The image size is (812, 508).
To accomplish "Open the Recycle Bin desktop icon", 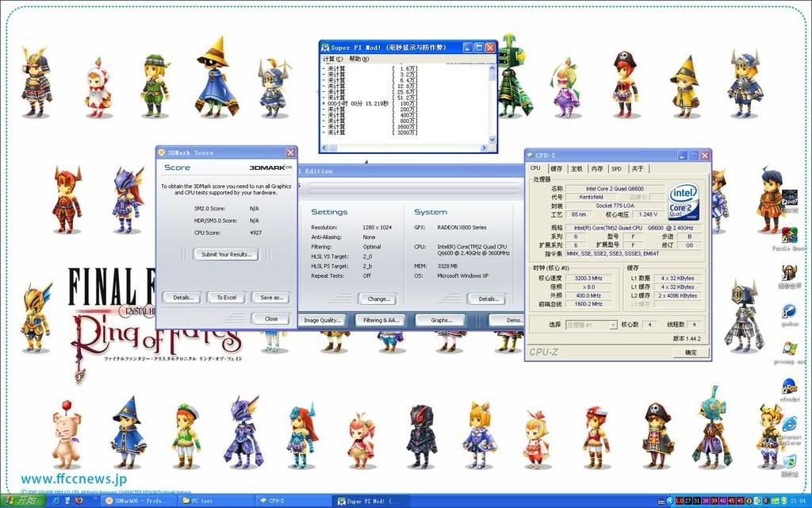I will (x=789, y=463).
